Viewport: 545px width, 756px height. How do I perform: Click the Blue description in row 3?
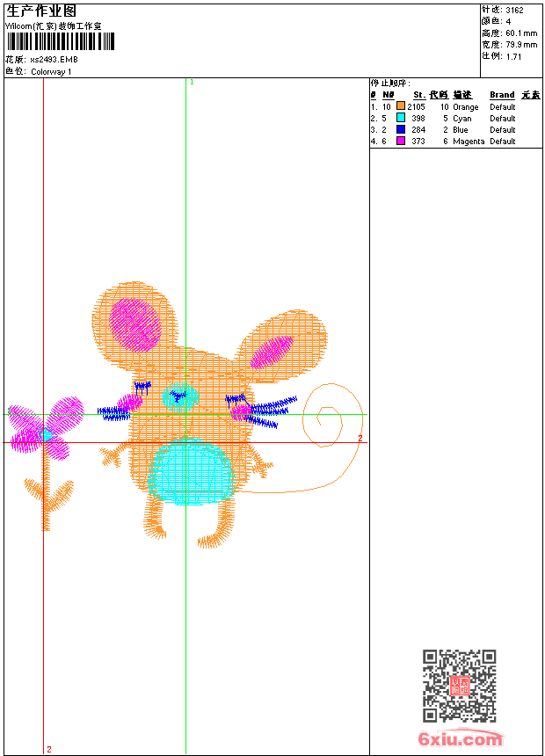point(460,130)
